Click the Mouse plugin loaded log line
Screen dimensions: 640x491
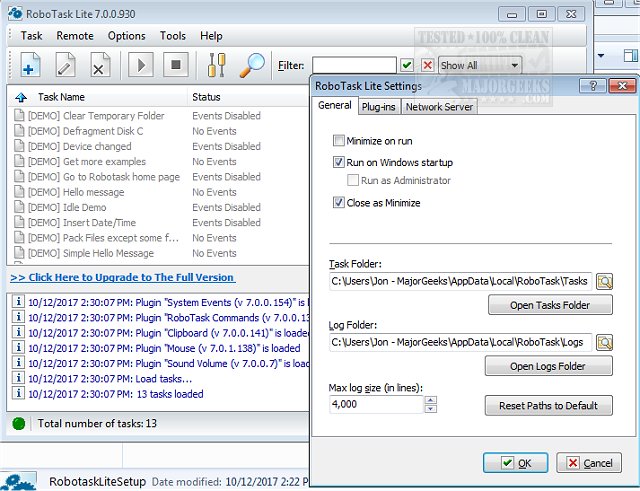[x=164, y=348]
